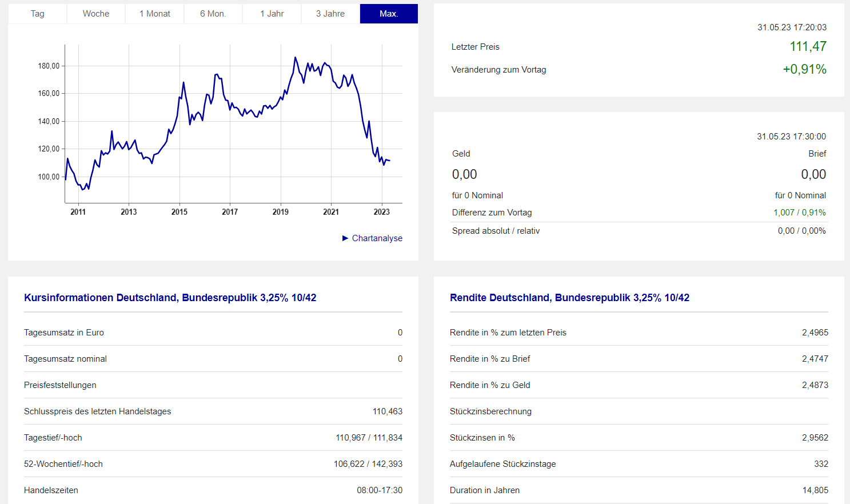Click the Max. chart tab
Image resolution: width=850 pixels, height=504 pixels.
click(x=389, y=14)
